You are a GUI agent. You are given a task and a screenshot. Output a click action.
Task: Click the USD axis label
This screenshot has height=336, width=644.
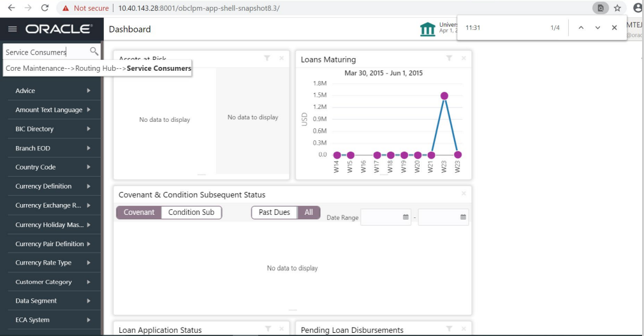coord(304,119)
